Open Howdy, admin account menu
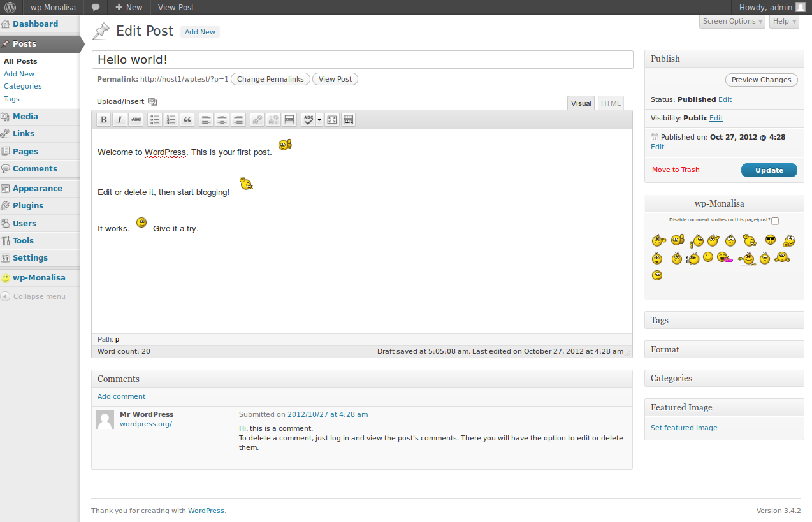Screen dimensions: 812x522 tap(772, 8)
